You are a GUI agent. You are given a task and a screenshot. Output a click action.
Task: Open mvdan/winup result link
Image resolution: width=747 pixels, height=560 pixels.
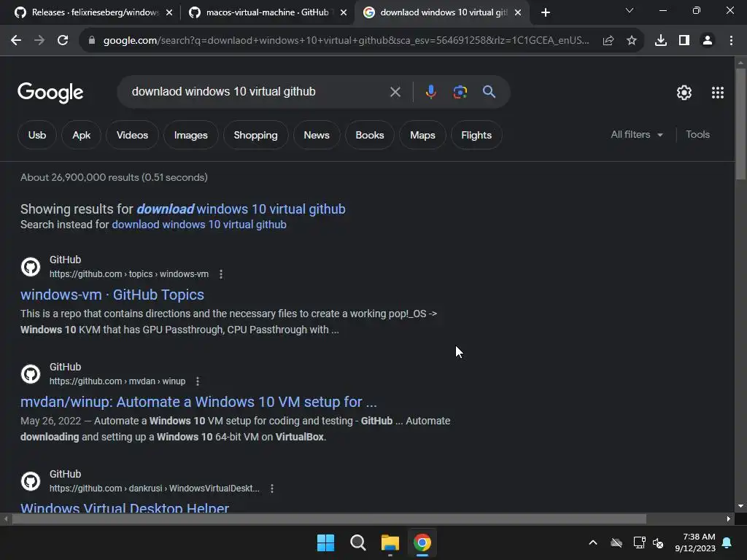point(198,402)
